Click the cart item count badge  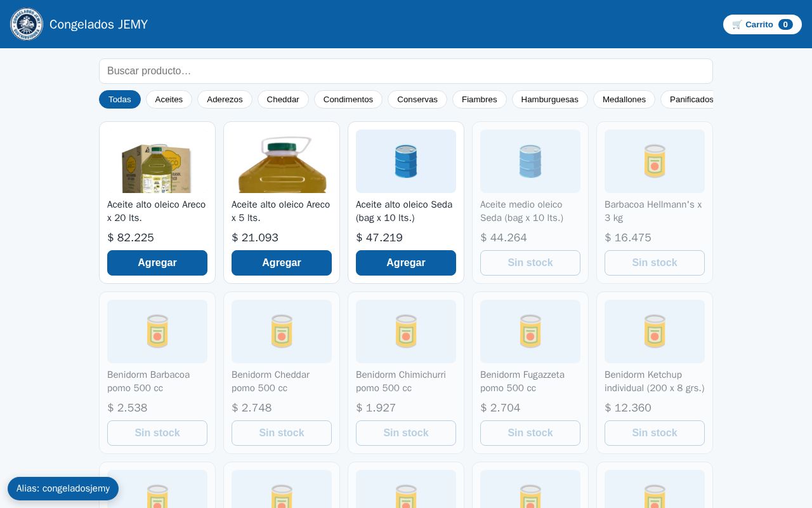(x=785, y=25)
